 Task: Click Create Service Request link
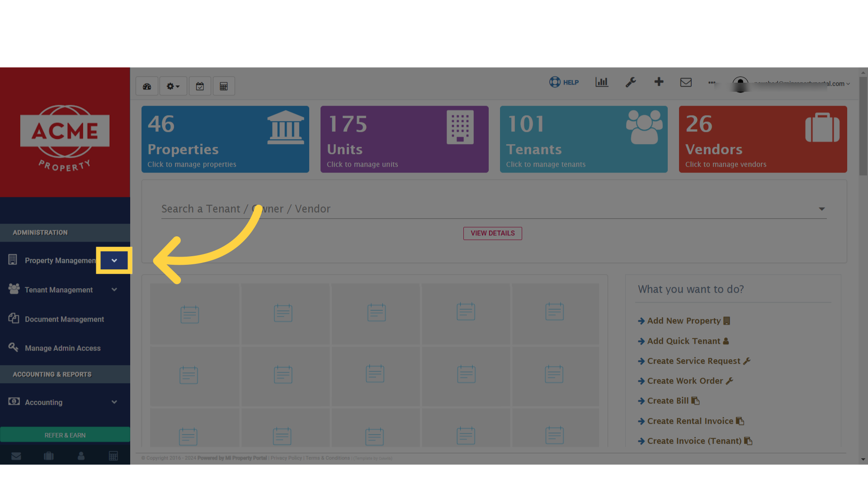tap(694, 361)
